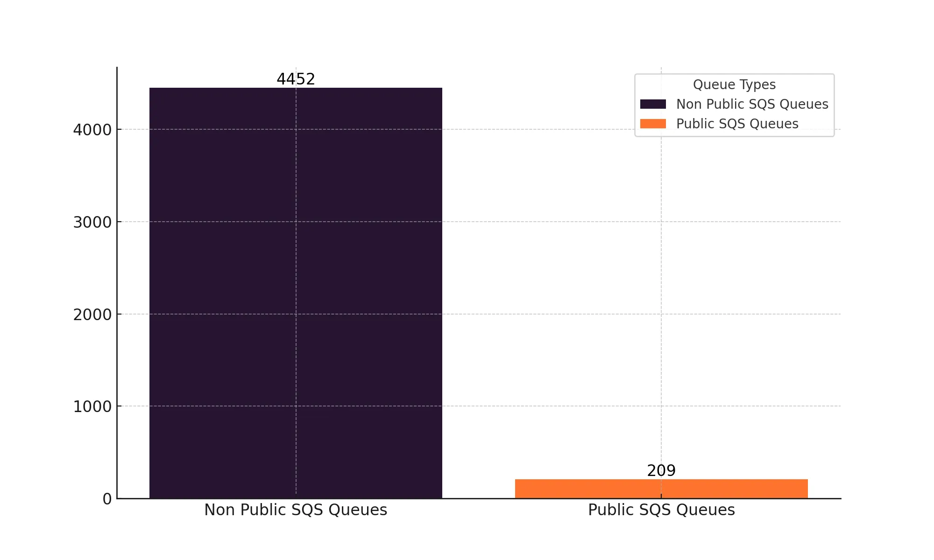Image resolution: width=934 pixels, height=560 pixels.
Task: Click the dark purple legend swatch
Action: (653, 104)
